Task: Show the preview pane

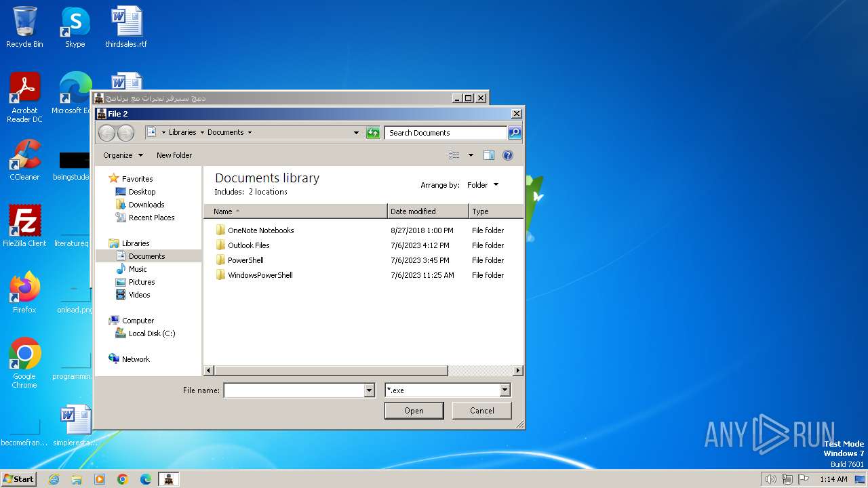Action: 489,155
